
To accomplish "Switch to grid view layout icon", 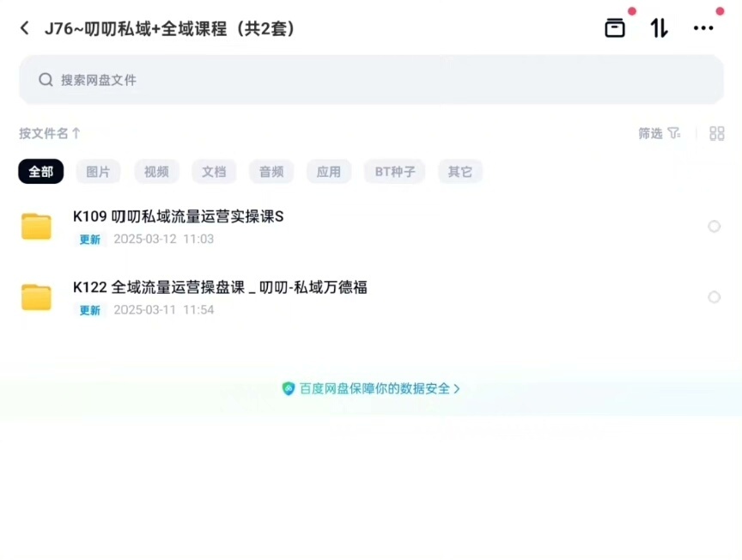I will click(716, 133).
